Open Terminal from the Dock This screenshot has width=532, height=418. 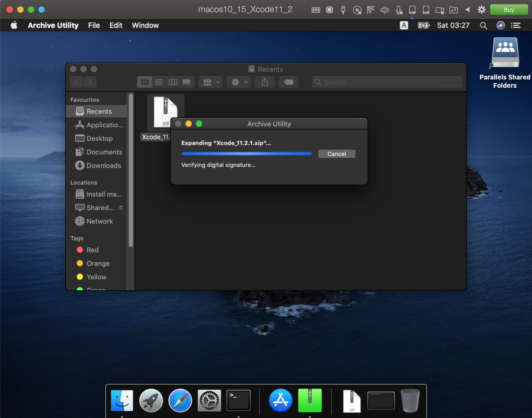click(238, 401)
